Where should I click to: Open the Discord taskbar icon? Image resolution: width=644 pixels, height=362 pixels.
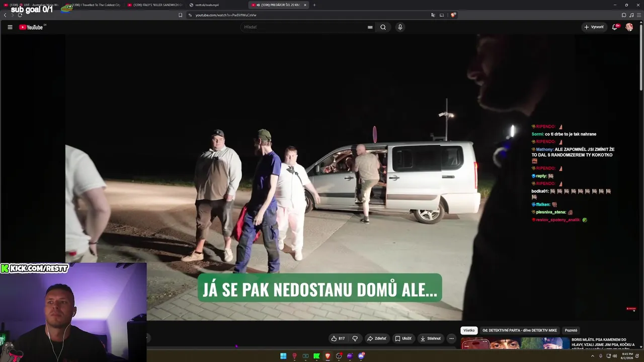tap(361, 356)
